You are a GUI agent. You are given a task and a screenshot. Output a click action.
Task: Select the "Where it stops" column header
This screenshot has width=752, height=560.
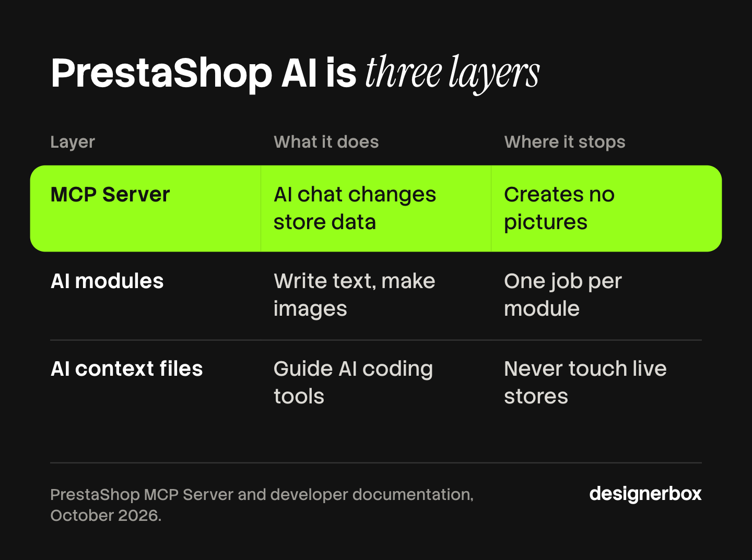coord(565,142)
